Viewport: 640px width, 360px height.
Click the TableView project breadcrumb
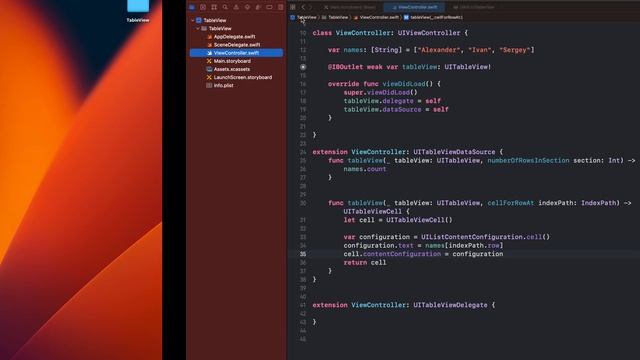[x=303, y=17]
